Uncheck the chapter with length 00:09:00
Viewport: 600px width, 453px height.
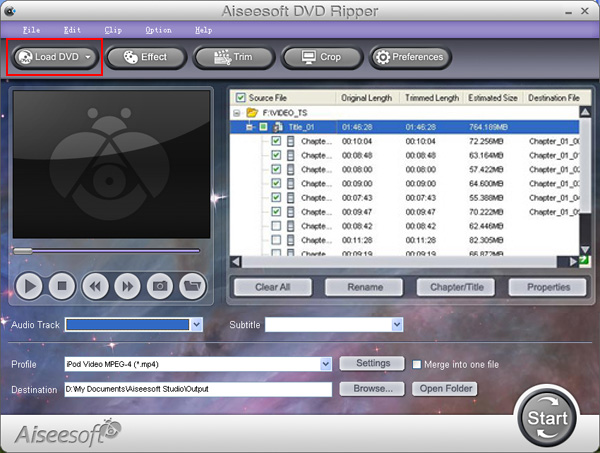(x=276, y=183)
